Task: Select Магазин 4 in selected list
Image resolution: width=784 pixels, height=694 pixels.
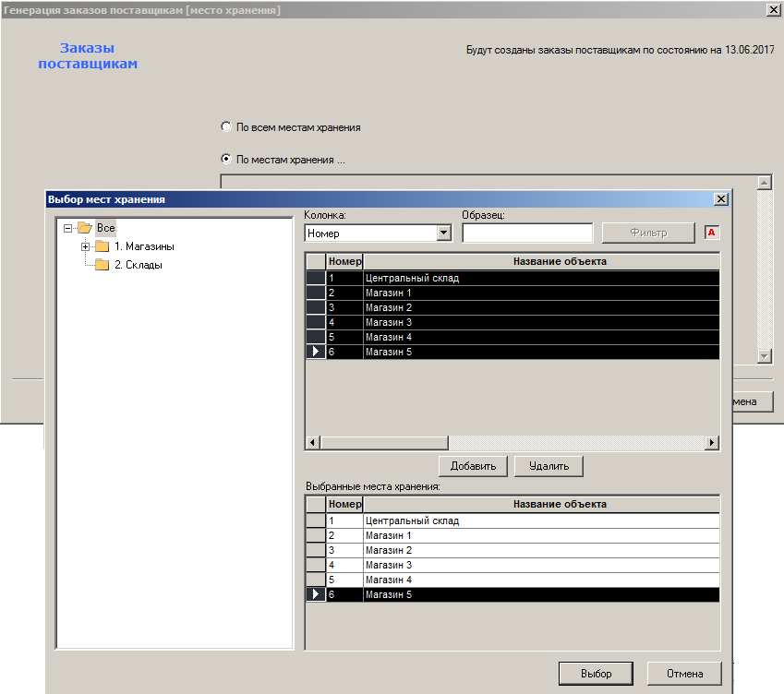Action: click(x=541, y=580)
